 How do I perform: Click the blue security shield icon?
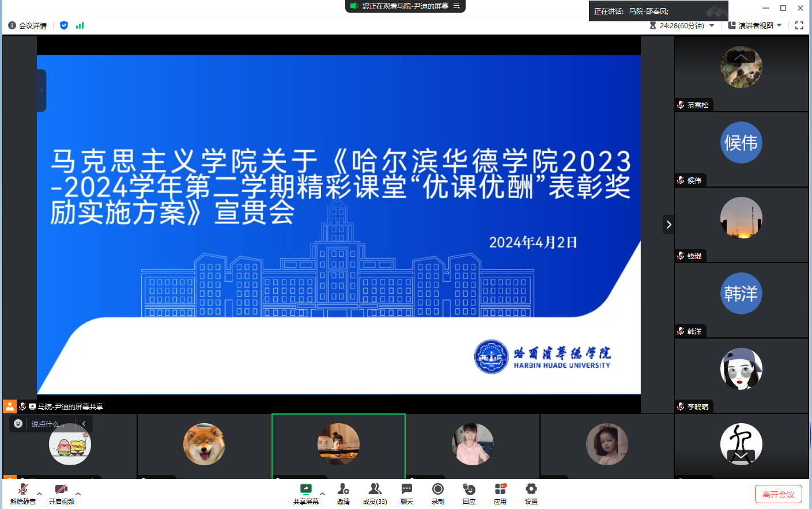pos(64,25)
